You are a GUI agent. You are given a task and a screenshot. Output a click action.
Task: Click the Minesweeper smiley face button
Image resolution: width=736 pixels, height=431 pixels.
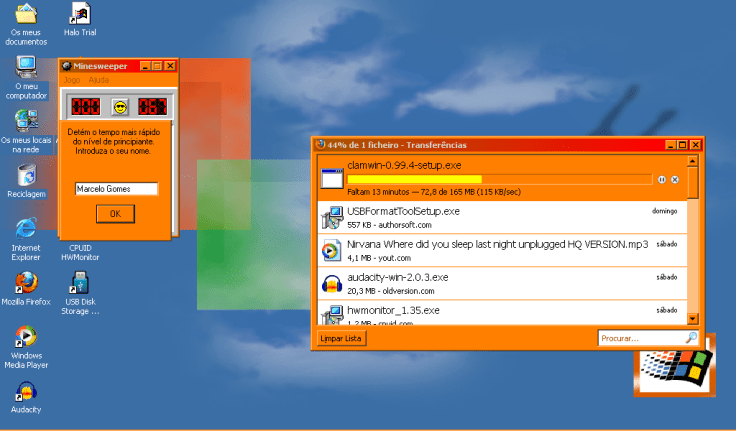click(120, 106)
